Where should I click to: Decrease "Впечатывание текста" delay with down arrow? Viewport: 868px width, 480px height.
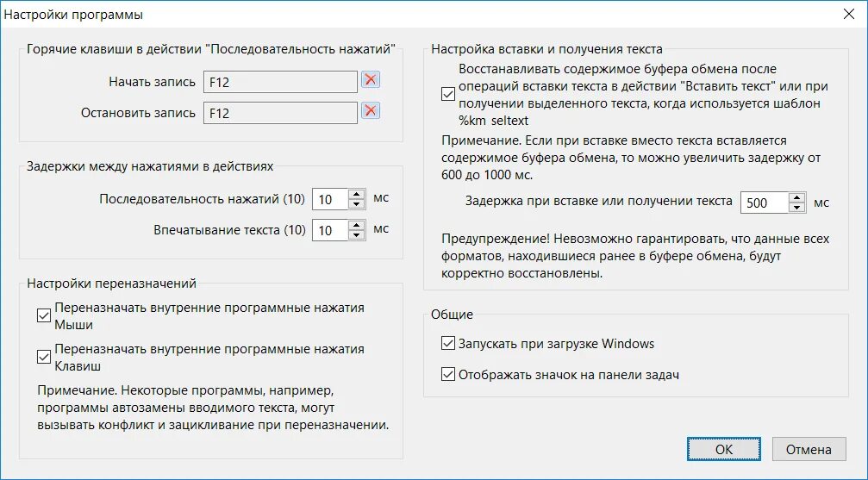pos(357,235)
